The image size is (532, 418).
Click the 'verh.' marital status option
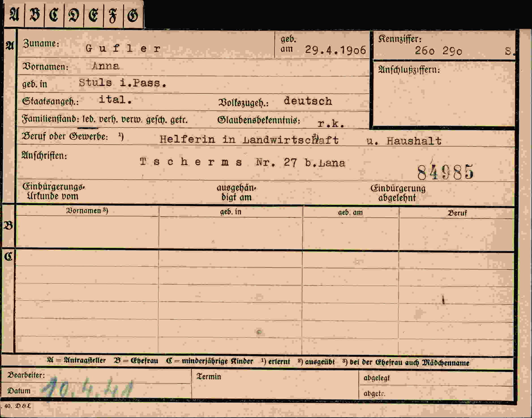tap(108, 119)
